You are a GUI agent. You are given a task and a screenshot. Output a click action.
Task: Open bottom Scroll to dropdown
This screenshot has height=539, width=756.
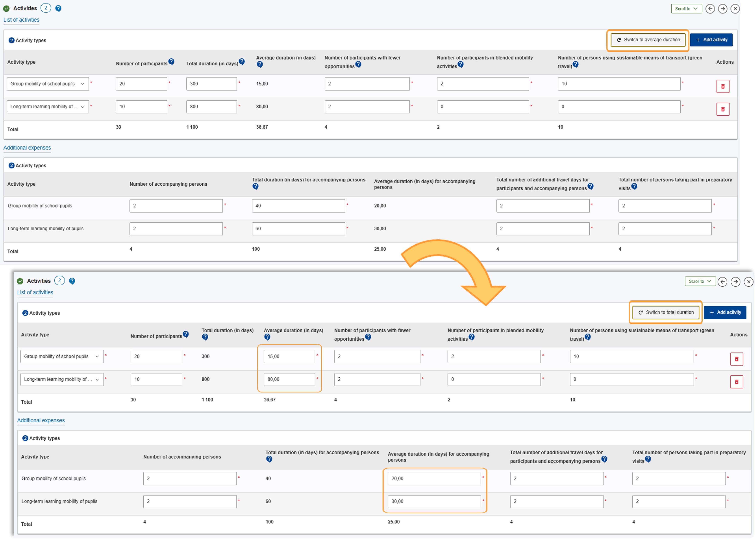tap(700, 281)
